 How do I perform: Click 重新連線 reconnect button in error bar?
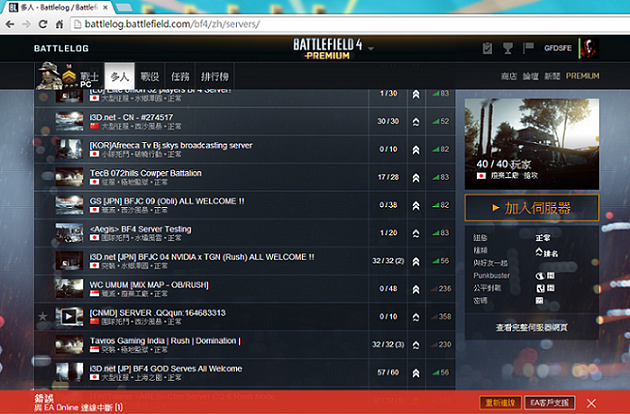click(x=500, y=402)
